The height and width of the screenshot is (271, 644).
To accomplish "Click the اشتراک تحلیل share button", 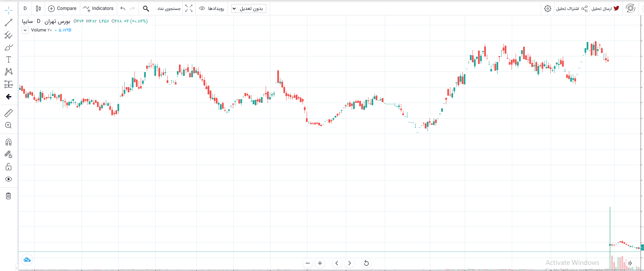I will point(572,9).
